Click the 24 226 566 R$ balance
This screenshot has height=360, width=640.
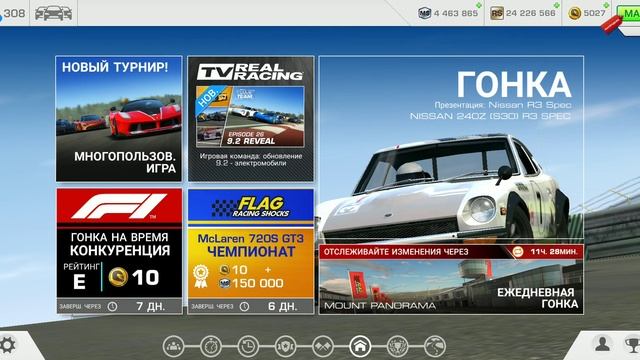[531, 13]
